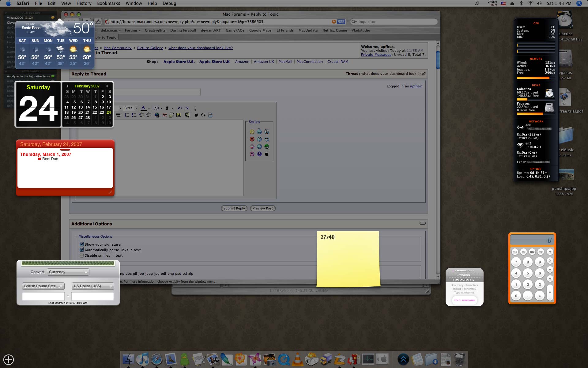
Task: Click the Apple Store U.S. shop link
Action: coord(179,62)
